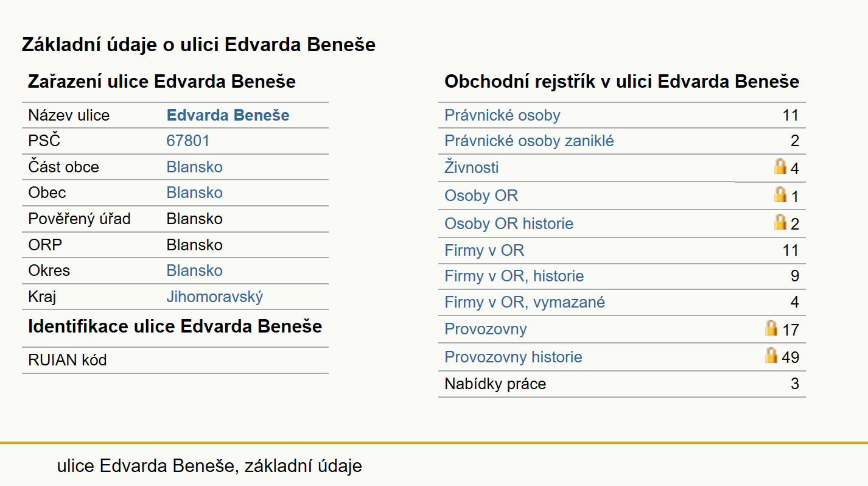Open the Provozovny link
Screen dimensions: 868x486
point(486,329)
